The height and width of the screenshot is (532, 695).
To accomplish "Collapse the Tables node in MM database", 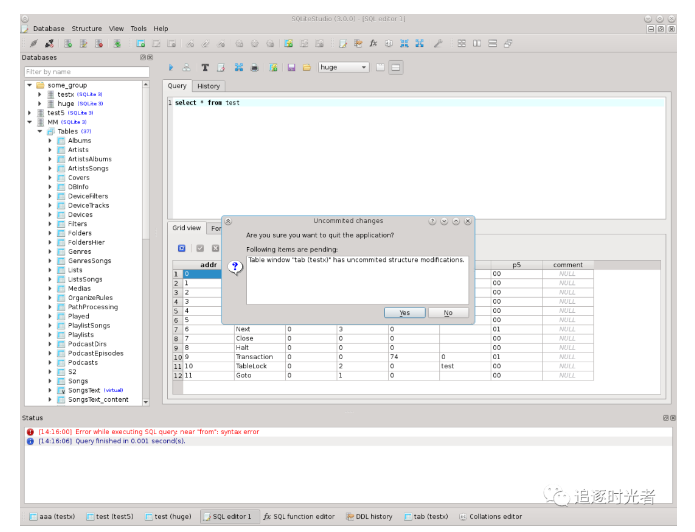I will pyautogui.click(x=39, y=131).
